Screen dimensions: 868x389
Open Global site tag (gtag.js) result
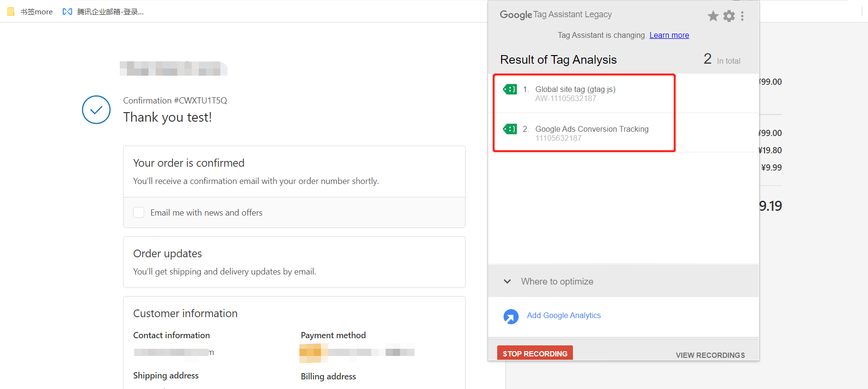575,89
